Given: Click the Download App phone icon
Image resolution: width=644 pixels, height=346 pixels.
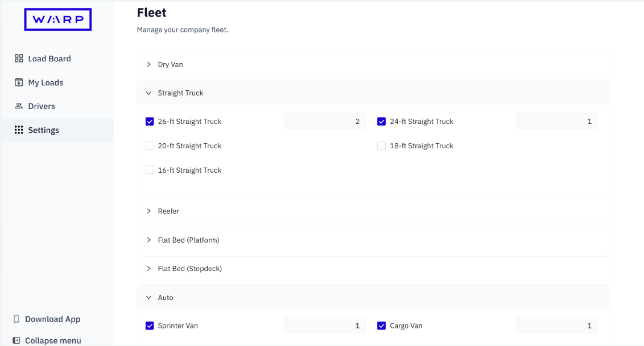Looking at the screenshot, I should point(16,319).
